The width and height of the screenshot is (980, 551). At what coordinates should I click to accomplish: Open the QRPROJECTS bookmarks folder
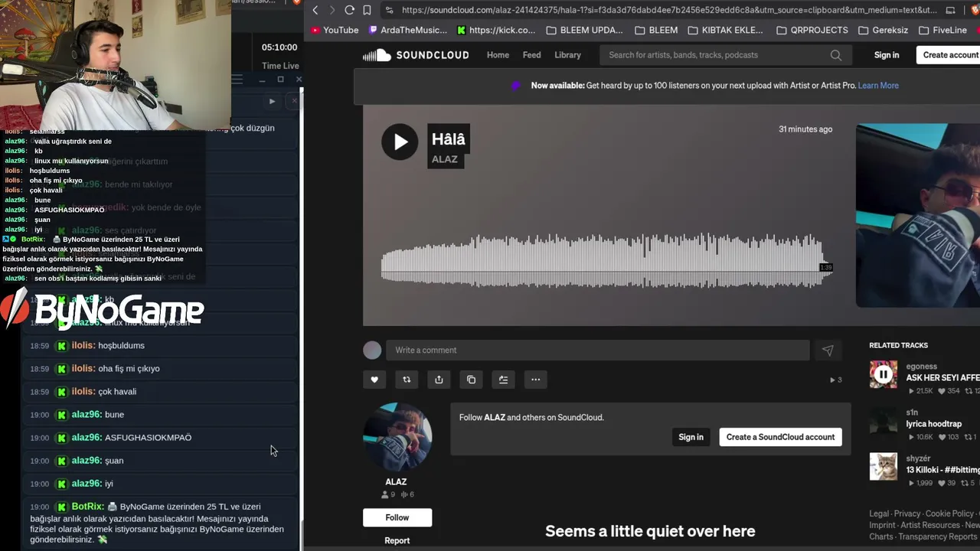click(x=812, y=30)
